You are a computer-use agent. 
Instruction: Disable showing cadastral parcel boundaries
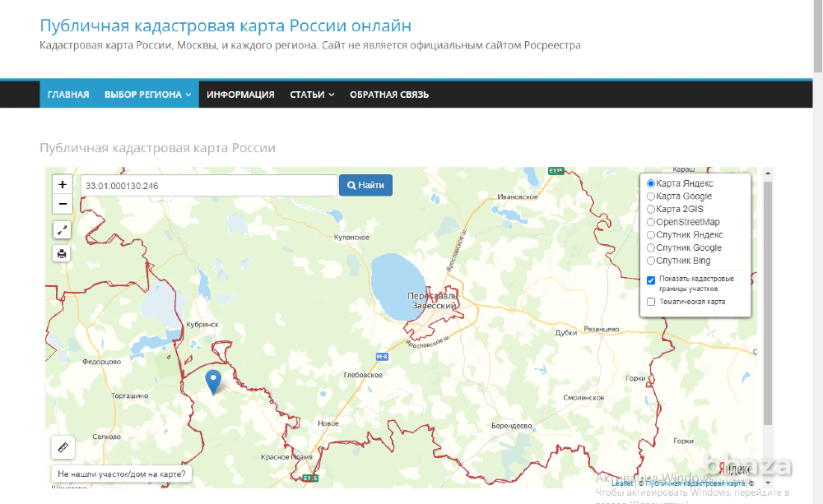(651, 280)
